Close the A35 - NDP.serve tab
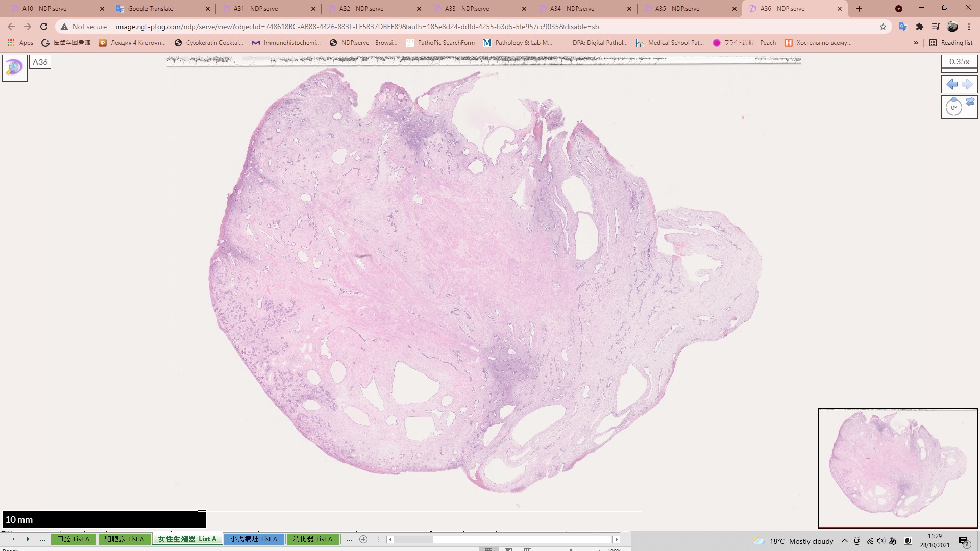 coord(734,9)
